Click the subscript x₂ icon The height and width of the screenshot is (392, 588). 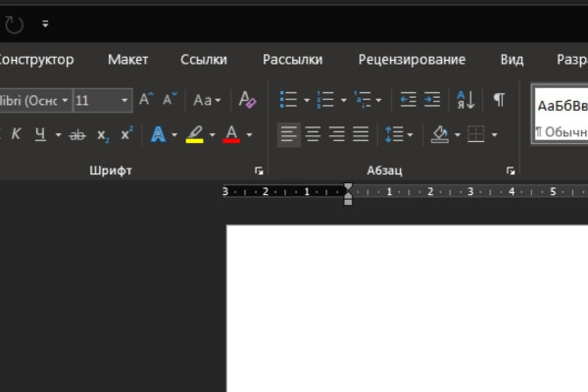point(103,134)
